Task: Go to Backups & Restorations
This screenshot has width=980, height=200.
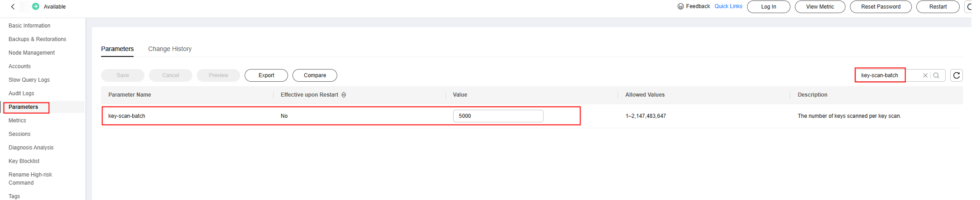Action: point(37,39)
